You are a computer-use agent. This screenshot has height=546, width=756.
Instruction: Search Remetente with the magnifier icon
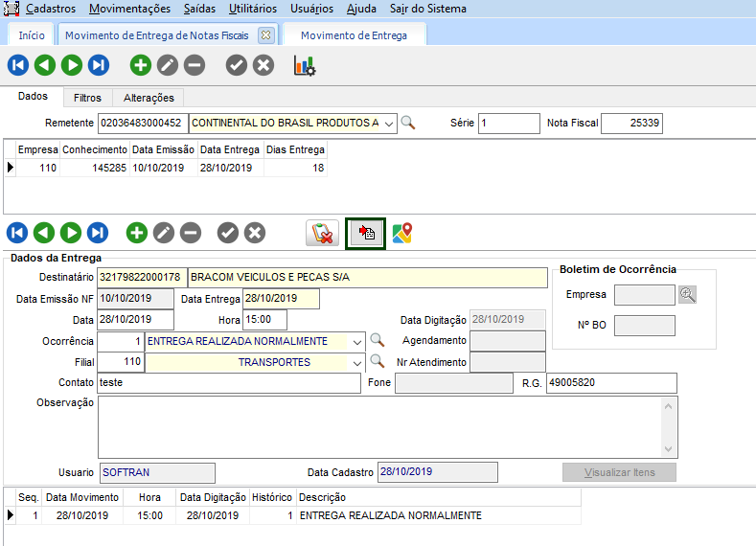[x=408, y=123]
